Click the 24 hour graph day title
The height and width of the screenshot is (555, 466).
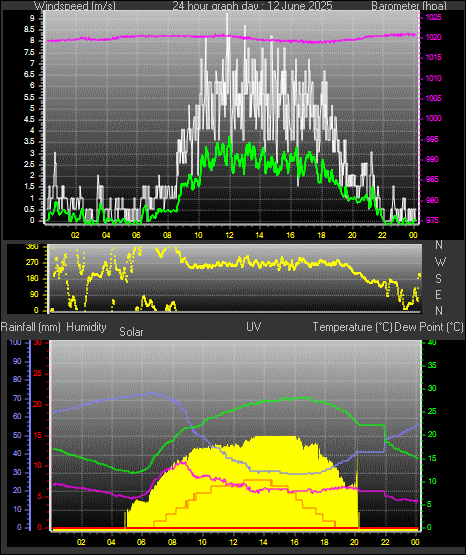[x=252, y=6]
